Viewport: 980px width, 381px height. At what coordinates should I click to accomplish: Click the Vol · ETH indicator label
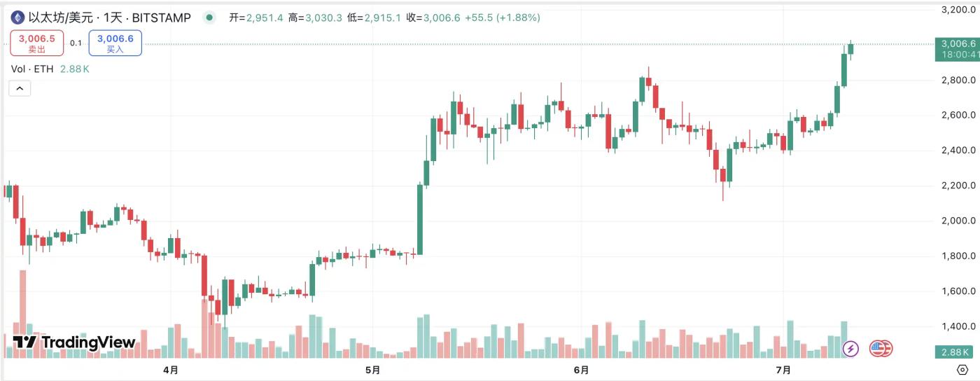34,69
